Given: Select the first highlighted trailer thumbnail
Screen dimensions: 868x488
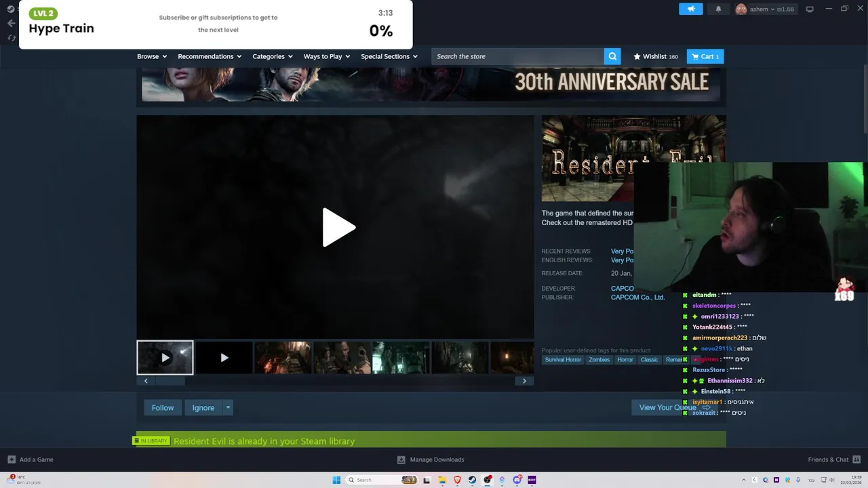Looking at the screenshot, I should click(165, 357).
